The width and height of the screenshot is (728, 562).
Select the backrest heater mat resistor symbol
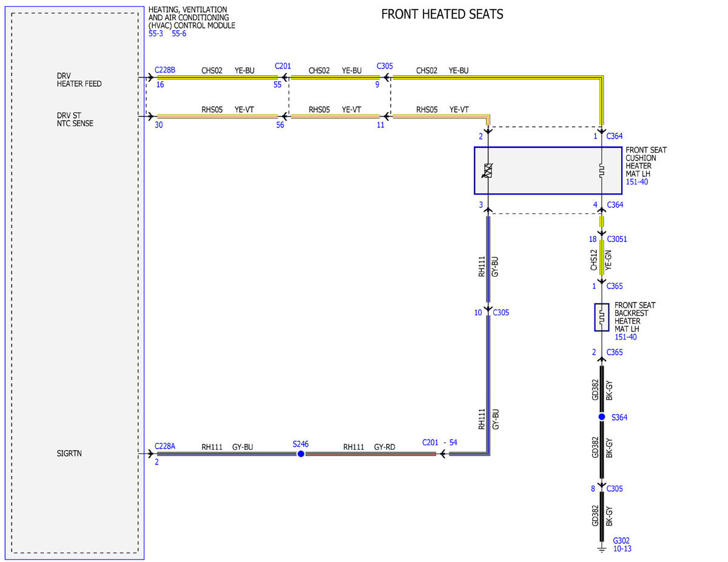click(x=602, y=317)
